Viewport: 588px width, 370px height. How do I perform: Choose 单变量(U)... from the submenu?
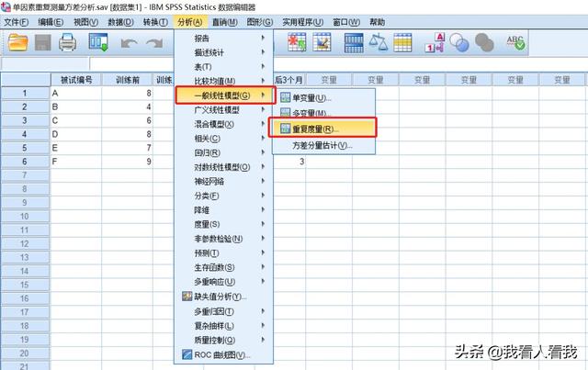323,98
